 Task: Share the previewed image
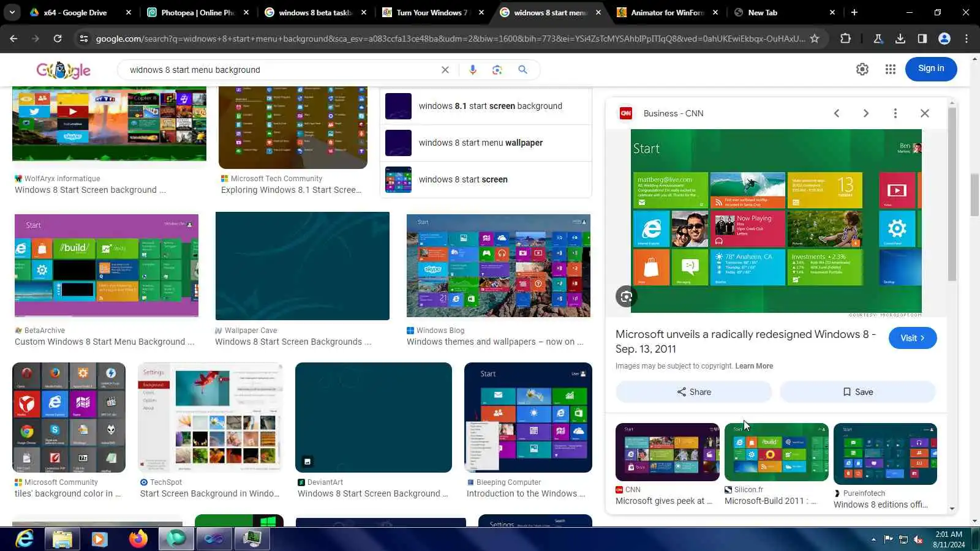point(694,392)
